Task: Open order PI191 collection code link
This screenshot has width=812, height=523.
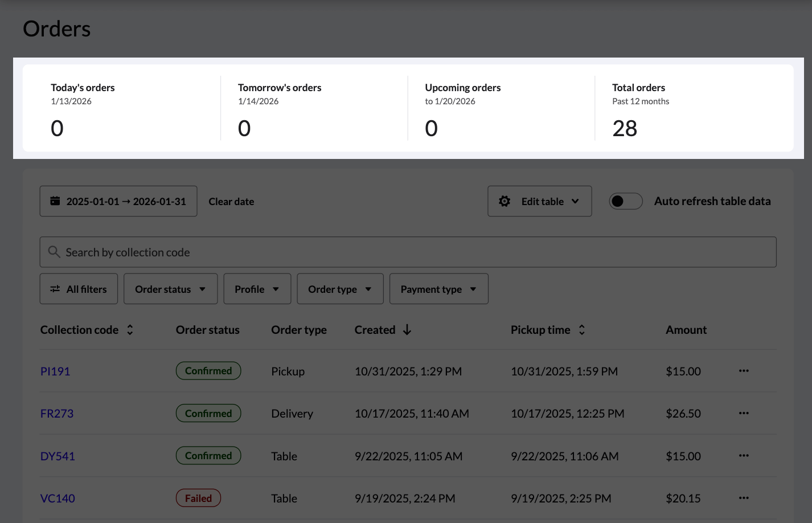Action: pos(55,371)
